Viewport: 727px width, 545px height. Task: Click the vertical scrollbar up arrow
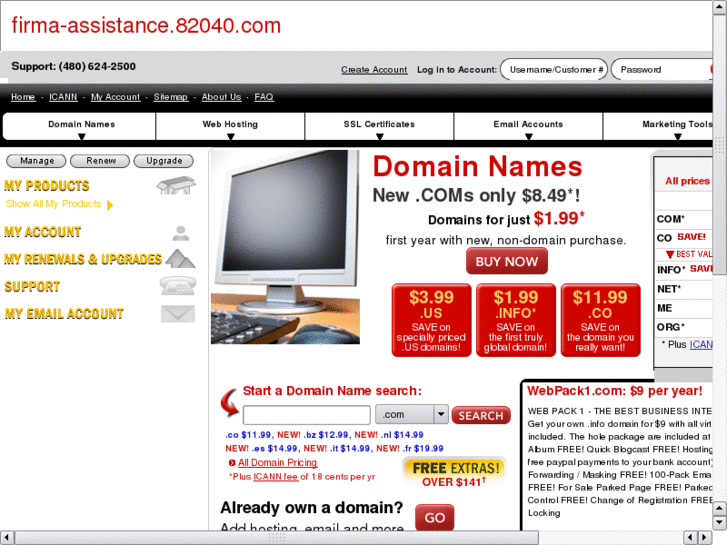(720, 7)
